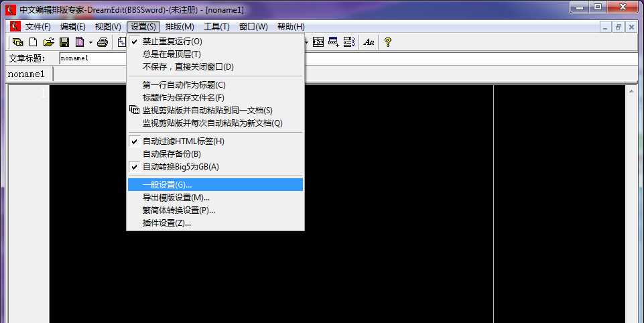
Task: Restore the inner document window
Action: click(x=618, y=27)
